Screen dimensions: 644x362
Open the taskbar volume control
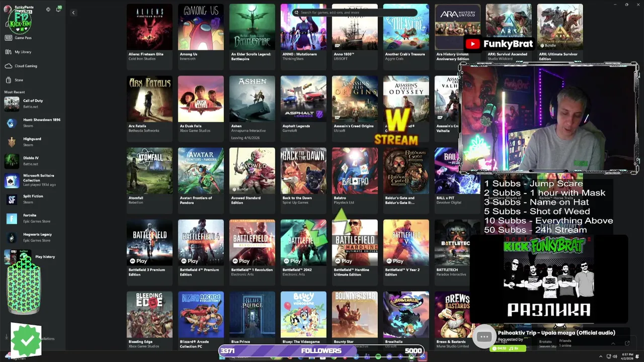point(615,356)
